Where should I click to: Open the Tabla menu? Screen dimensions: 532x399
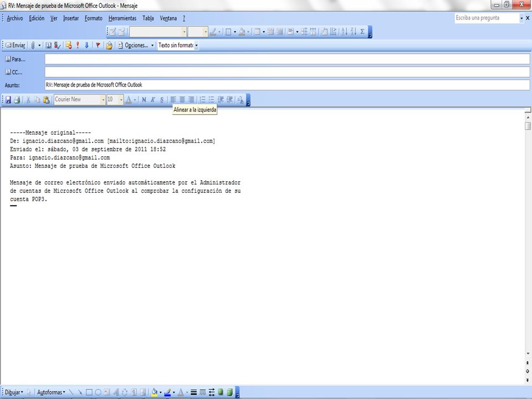tap(148, 18)
